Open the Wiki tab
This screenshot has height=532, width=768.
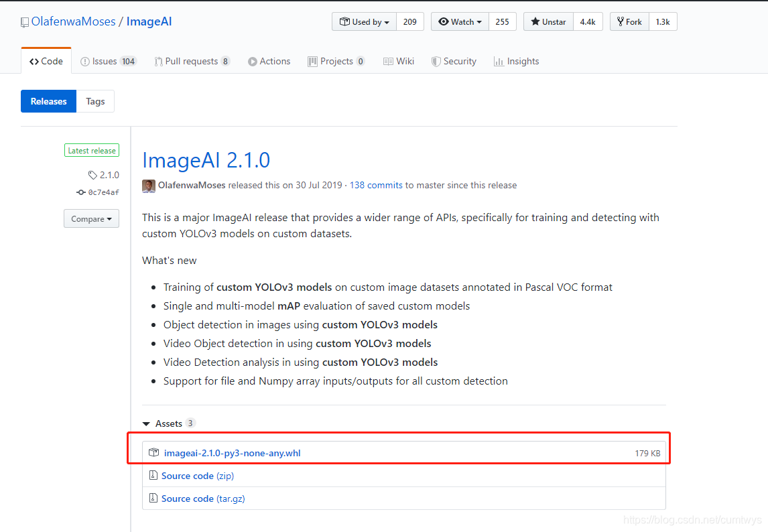pos(399,61)
